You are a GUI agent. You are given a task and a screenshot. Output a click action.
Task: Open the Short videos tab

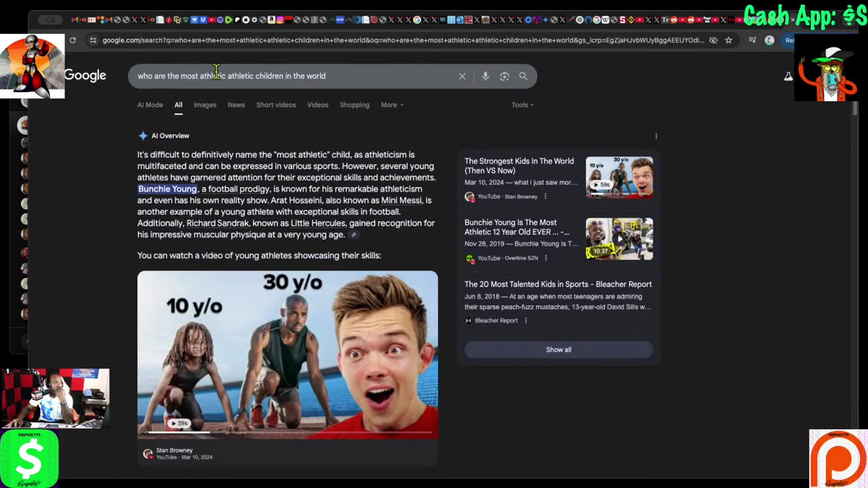click(x=276, y=105)
